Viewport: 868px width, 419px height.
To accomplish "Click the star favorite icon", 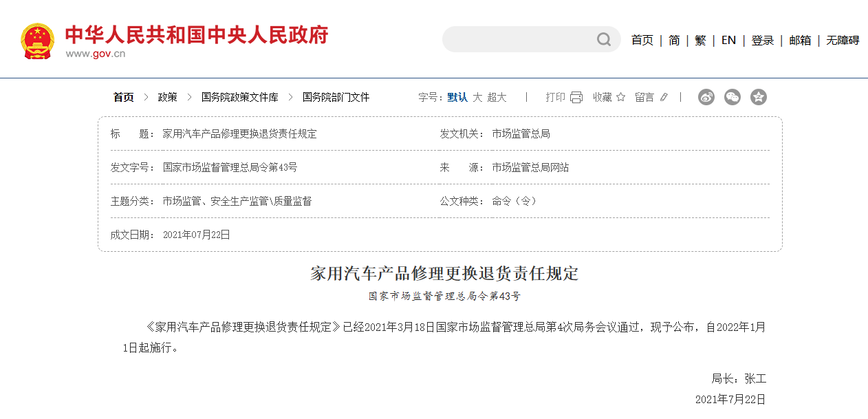I will tap(621, 97).
